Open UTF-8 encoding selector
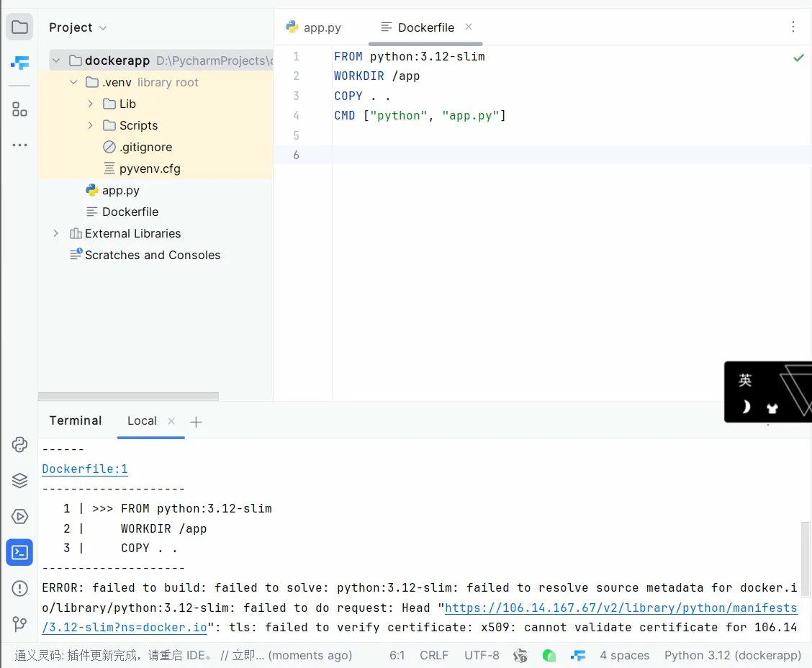 [x=482, y=656]
